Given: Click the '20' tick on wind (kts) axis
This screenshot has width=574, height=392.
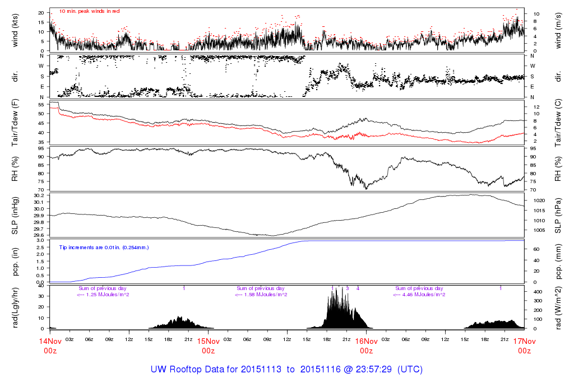Looking at the screenshot, I should tap(41, 13).
